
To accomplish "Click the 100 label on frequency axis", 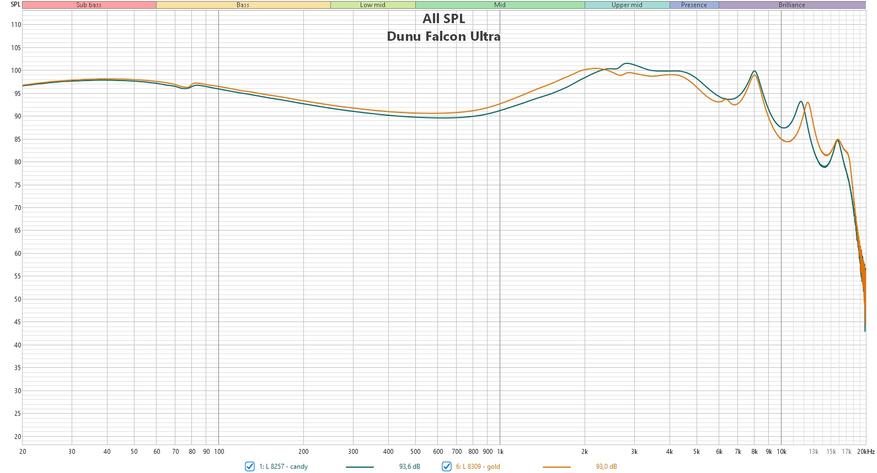I will tap(219, 451).
